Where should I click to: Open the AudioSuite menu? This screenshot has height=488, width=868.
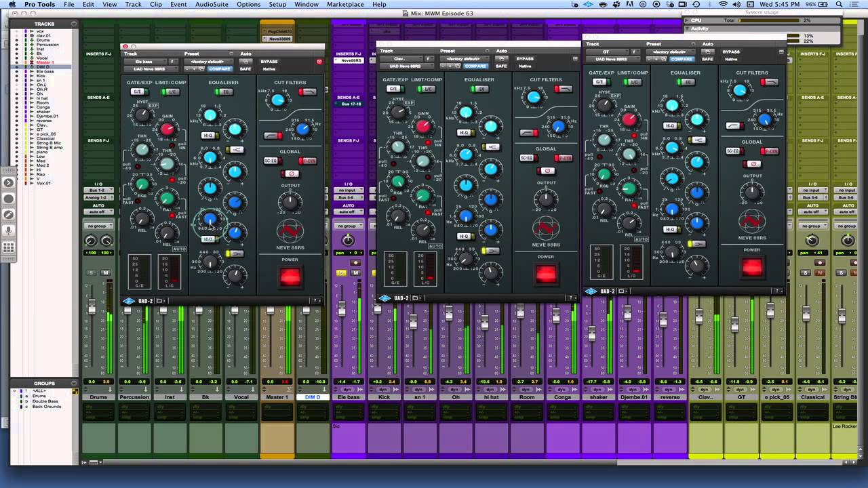click(x=212, y=4)
